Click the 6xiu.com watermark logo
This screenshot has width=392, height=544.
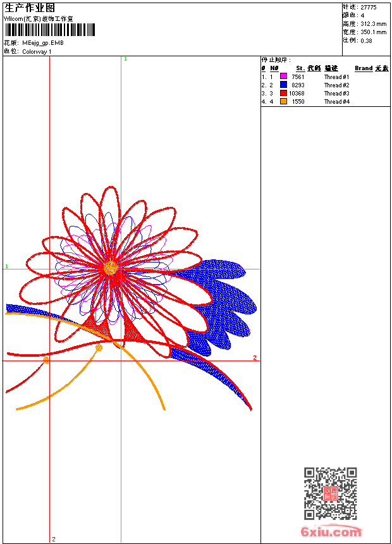coord(331,532)
